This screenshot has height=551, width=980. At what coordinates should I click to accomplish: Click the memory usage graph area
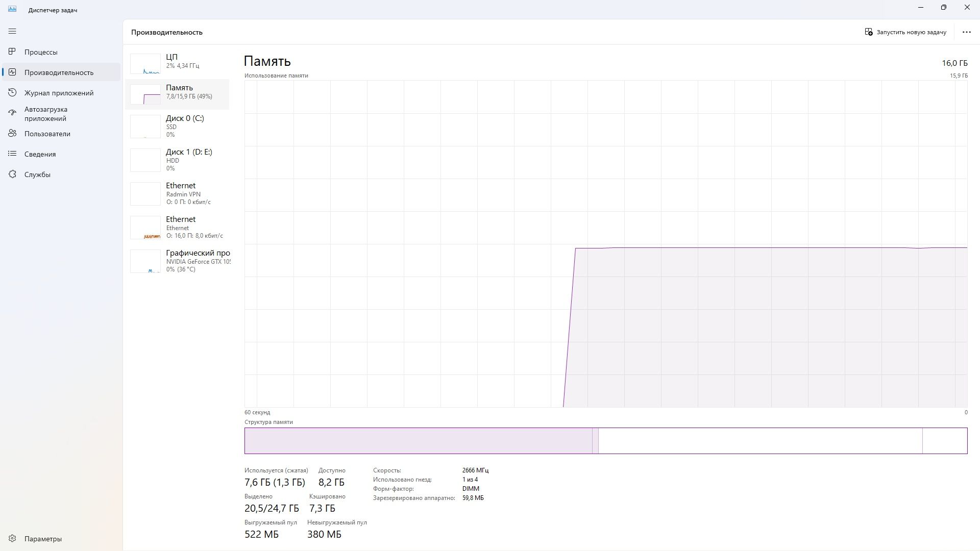pos(606,244)
